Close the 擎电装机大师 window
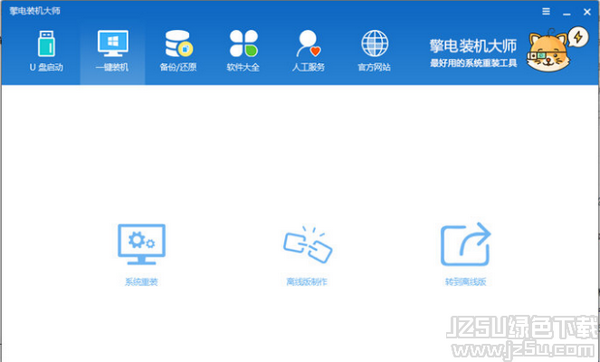The height and width of the screenshot is (362, 600). (587, 12)
